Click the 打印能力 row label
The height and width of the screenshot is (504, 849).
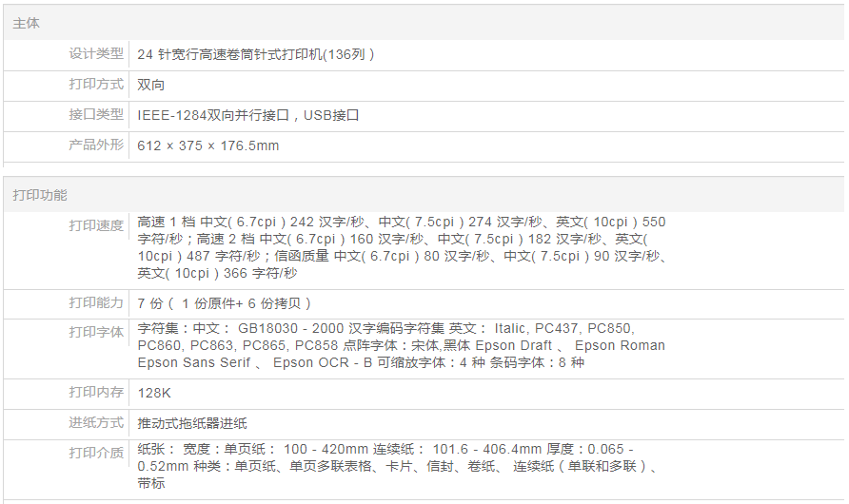(x=96, y=302)
